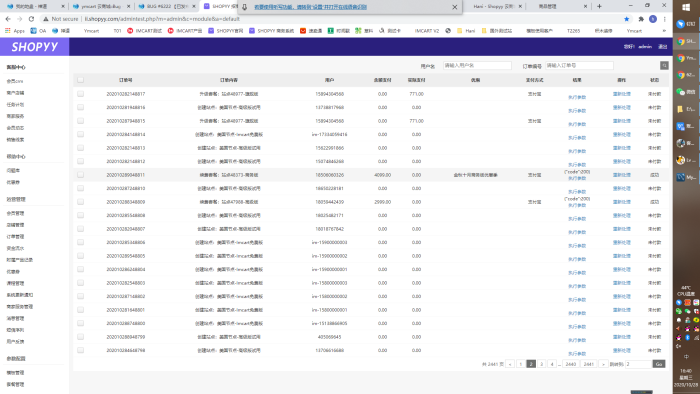The height and width of the screenshot is (394, 700).
Task: Open the Chrome three-dot menu
Action: (665, 19)
